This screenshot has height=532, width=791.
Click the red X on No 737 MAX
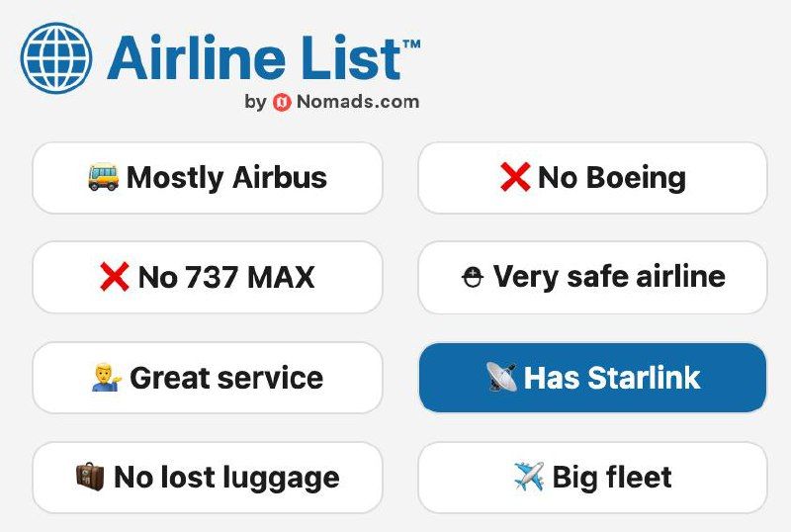tap(115, 277)
